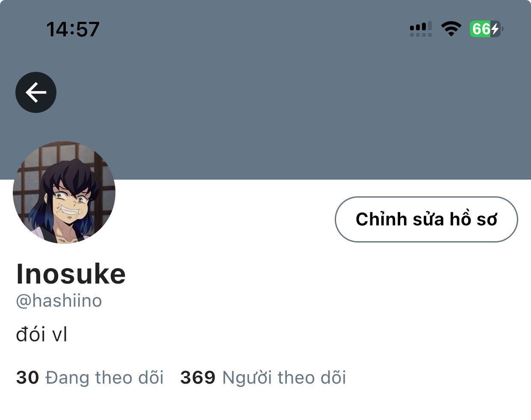Screen dimensions: 531x420
Task: Click the followers count number 369
Action: (198, 378)
